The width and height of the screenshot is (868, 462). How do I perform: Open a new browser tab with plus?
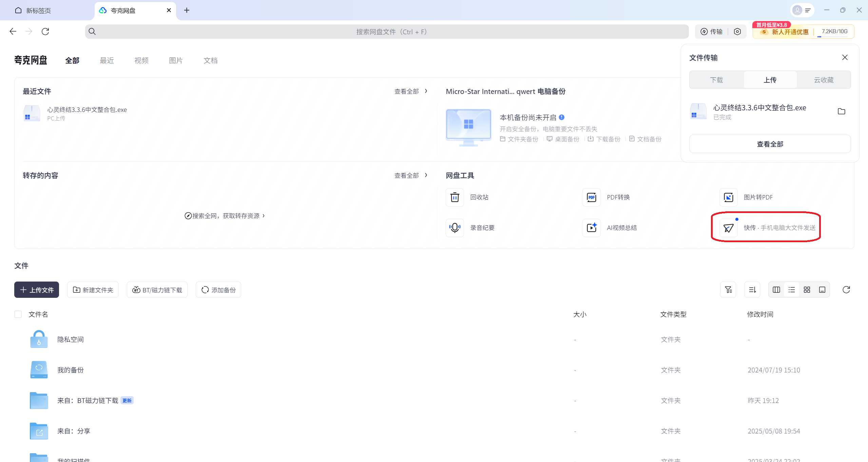(x=187, y=10)
